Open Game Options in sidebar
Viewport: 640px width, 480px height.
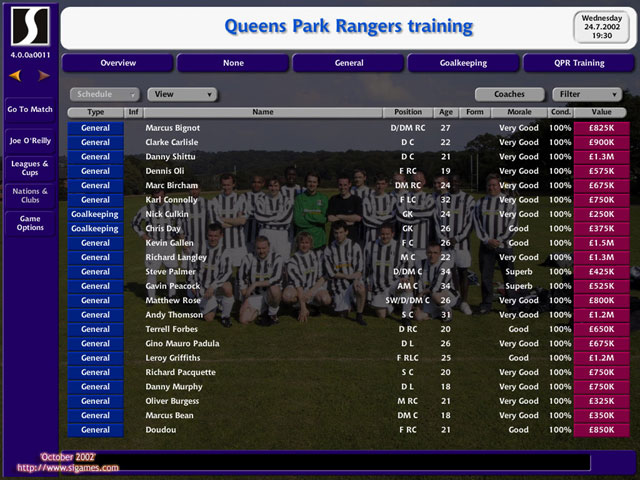click(x=30, y=223)
